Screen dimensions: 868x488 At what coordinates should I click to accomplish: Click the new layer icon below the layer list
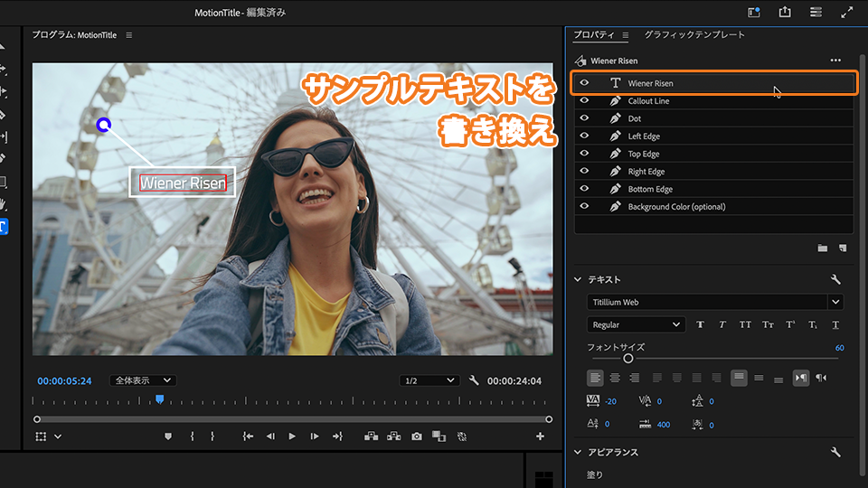pos(842,248)
